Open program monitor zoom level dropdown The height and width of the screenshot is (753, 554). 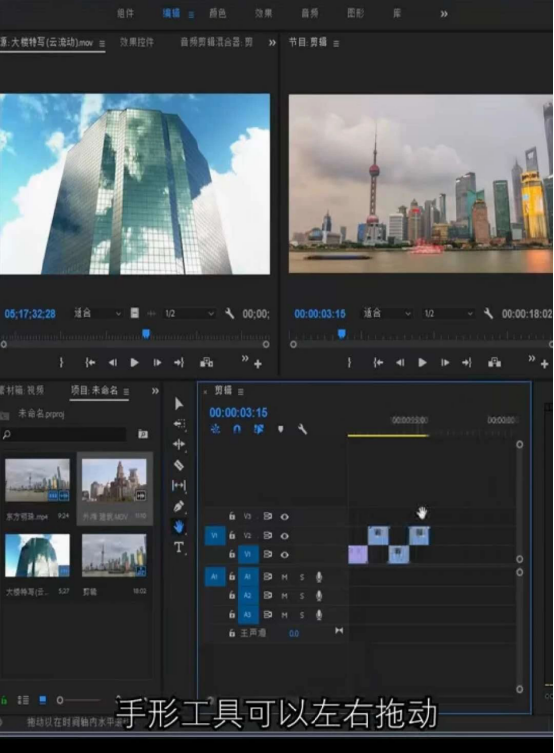pyautogui.click(x=387, y=314)
